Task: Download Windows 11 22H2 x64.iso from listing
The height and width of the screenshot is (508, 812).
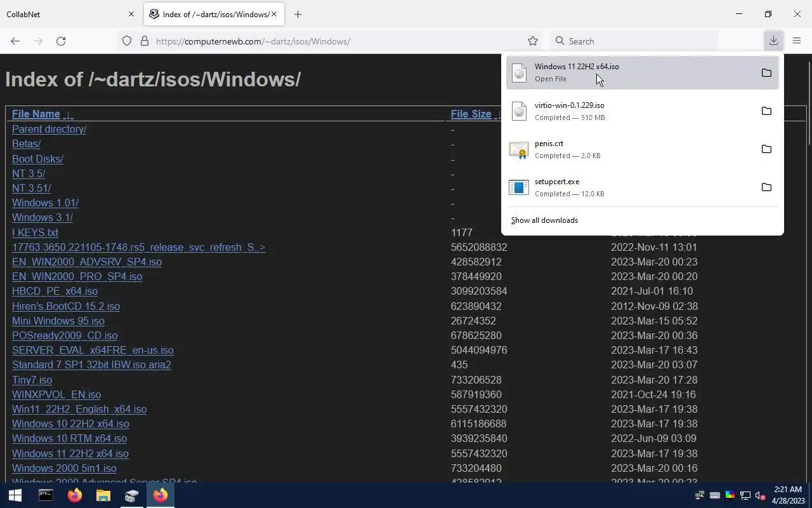Action: click(x=70, y=453)
